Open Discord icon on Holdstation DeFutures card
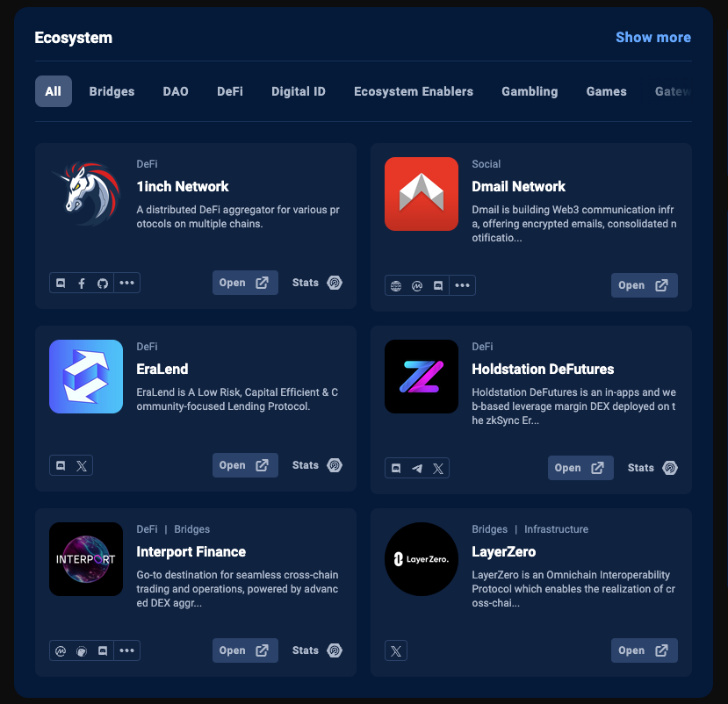Viewport: 728px width, 704px height. (396, 469)
